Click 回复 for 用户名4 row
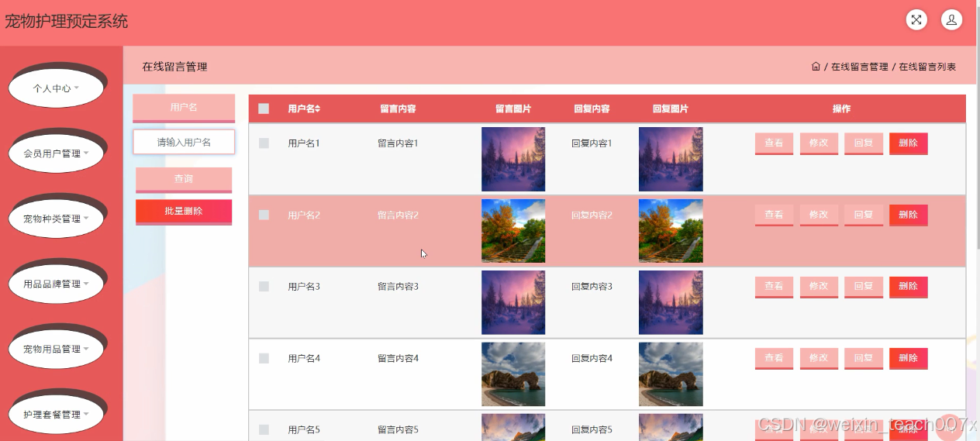The width and height of the screenshot is (980, 441). coord(864,358)
